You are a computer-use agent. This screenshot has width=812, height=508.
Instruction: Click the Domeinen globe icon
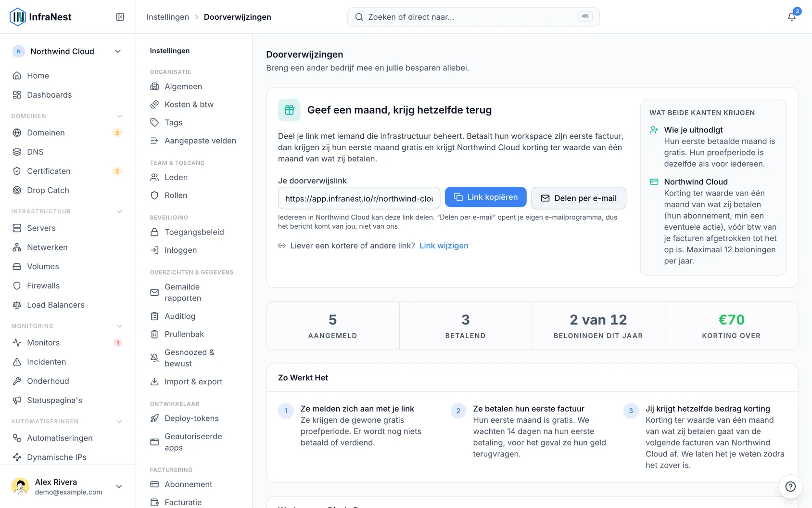tap(17, 132)
